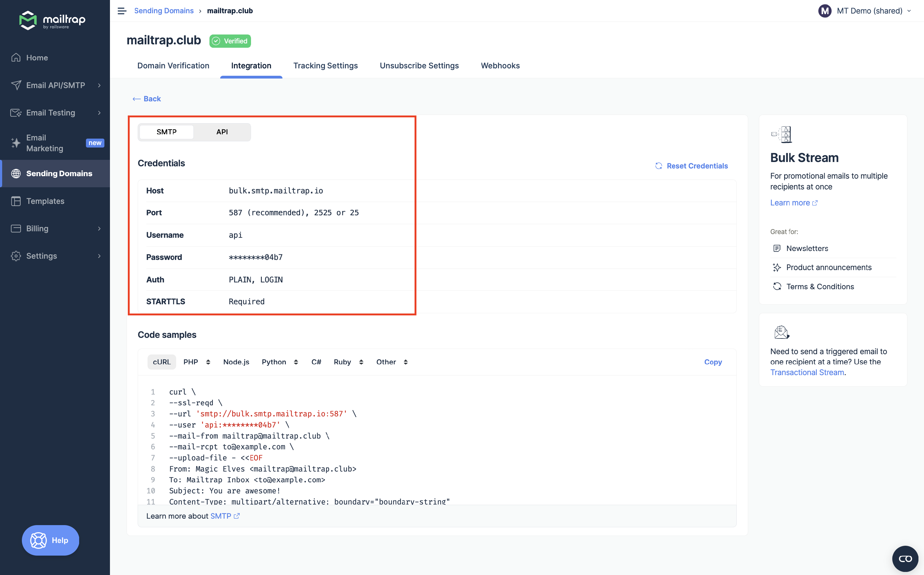Open the Python library dropdown
924x575 pixels.
pos(280,362)
